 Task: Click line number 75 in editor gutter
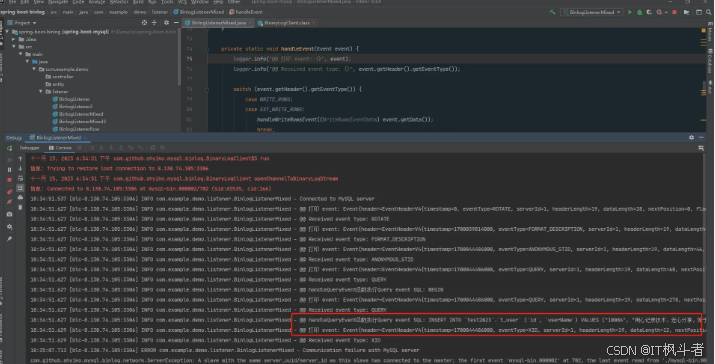coord(189,59)
